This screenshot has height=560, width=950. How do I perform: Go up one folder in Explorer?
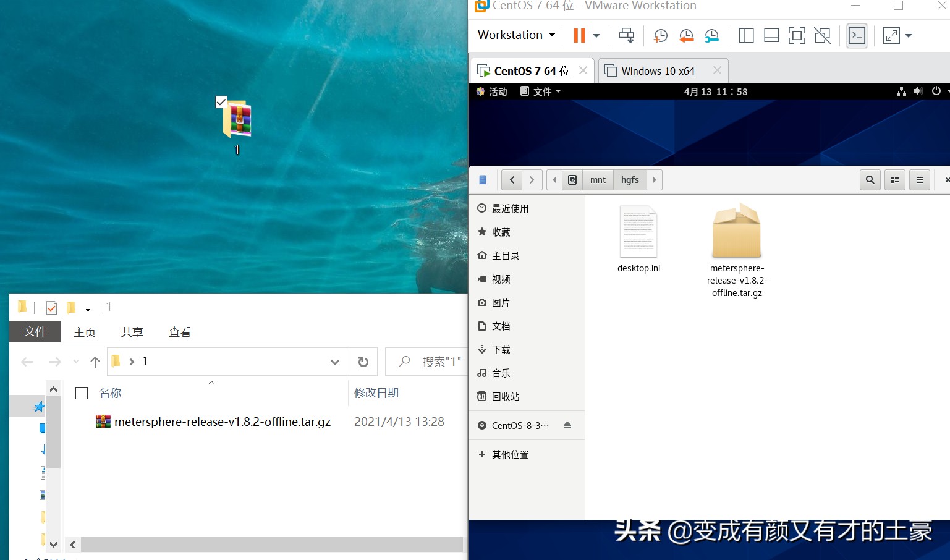pos(95,362)
